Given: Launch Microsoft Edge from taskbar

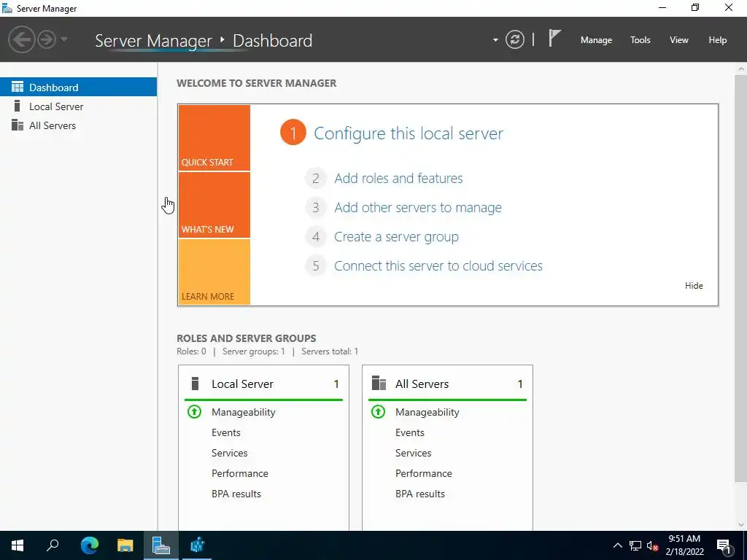Looking at the screenshot, I should (x=89, y=545).
